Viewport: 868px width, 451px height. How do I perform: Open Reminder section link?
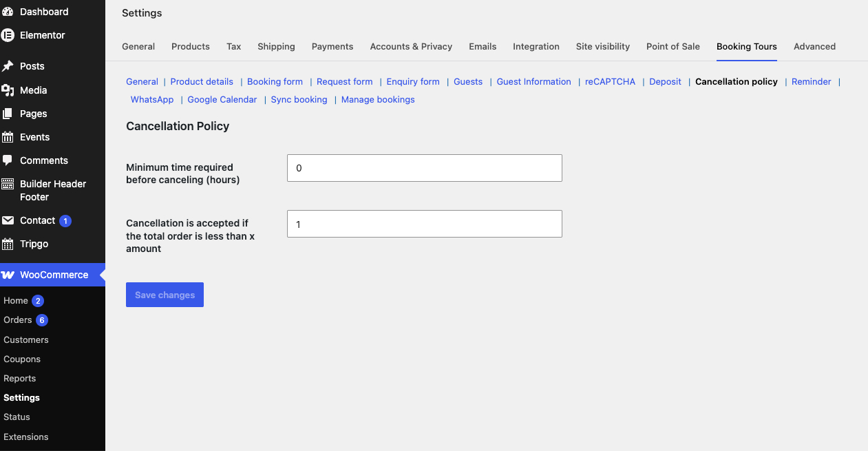pos(812,81)
